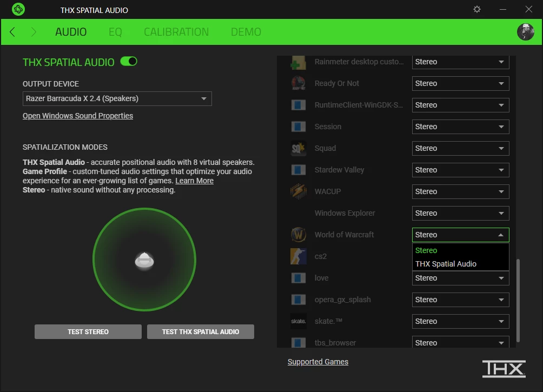This screenshot has width=543, height=392.
Task: Open Stardew Valley audio mode dropdown
Action: click(461, 170)
